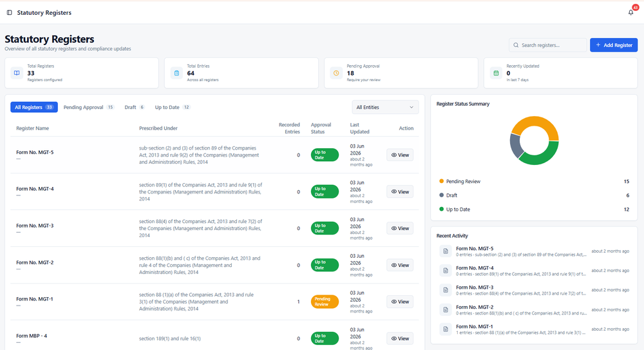
Task: Click Pending Review badge for MGT-1
Action: pyautogui.click(x=325, y=302)
